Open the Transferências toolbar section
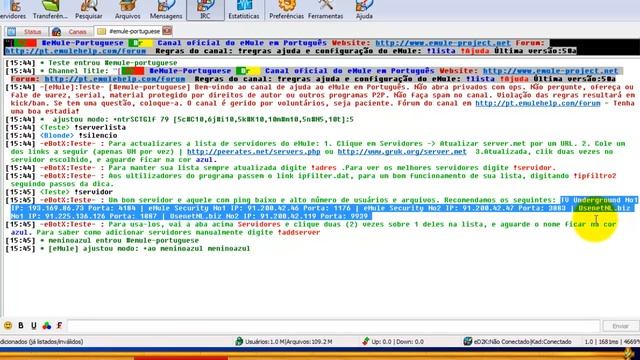Image resolution: width=640 pixels, height=360 pixels. click(x=50, y=10)
